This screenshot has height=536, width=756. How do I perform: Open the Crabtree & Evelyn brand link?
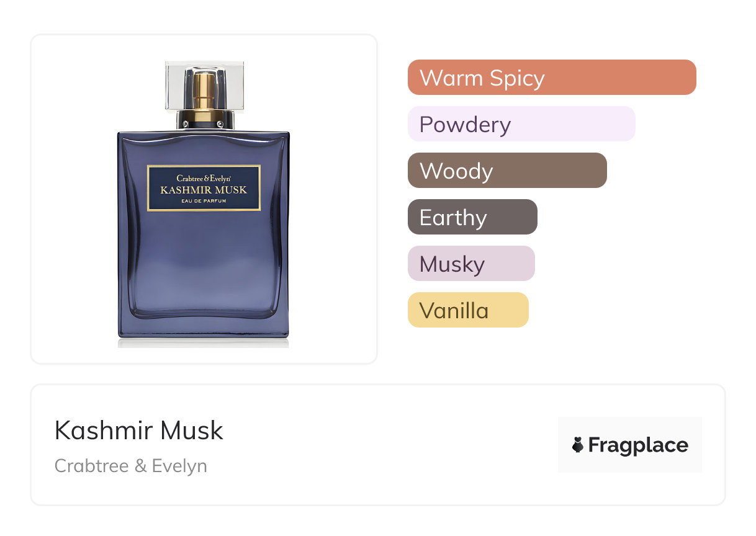point(131,466)
